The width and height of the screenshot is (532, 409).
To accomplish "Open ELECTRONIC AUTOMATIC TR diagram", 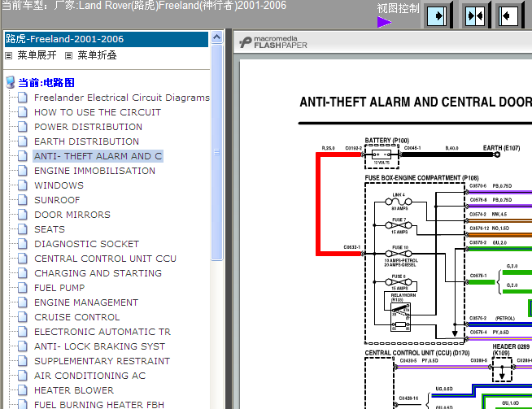I will click(102, 331).
